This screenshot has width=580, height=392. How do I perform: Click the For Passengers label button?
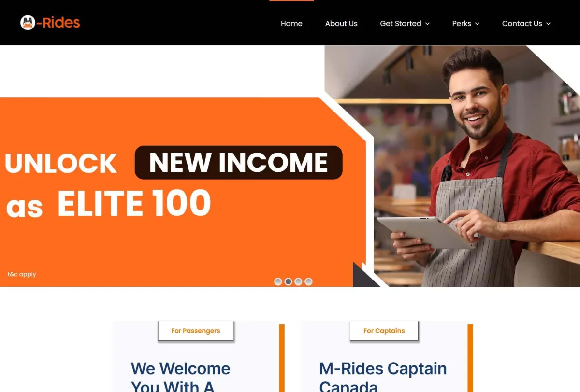tap(196, 331)
